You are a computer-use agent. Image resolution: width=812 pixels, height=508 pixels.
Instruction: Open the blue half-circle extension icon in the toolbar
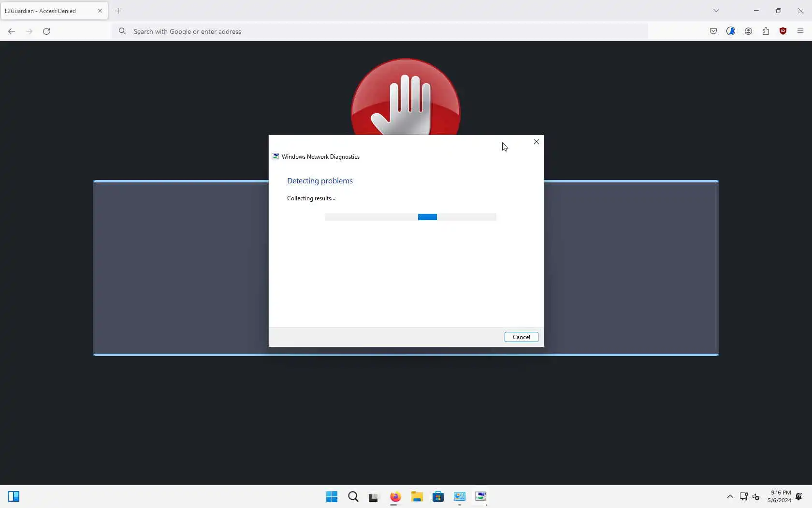click(731, 31)
